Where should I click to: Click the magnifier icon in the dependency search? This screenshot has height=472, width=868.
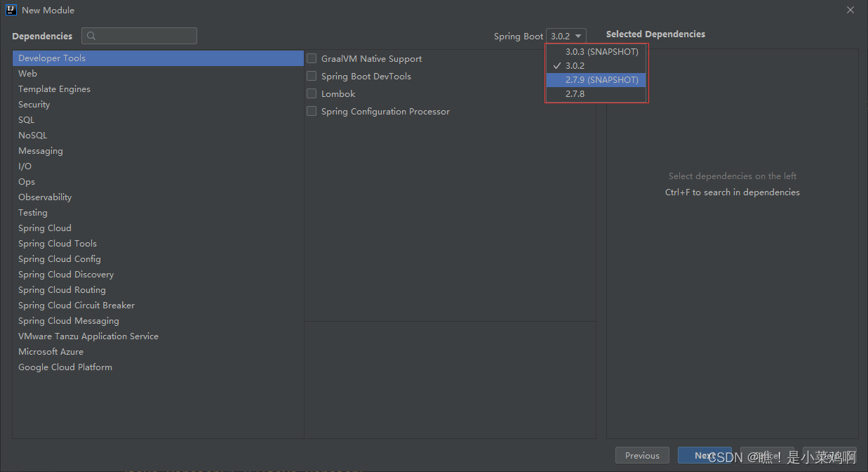(91, 36)
